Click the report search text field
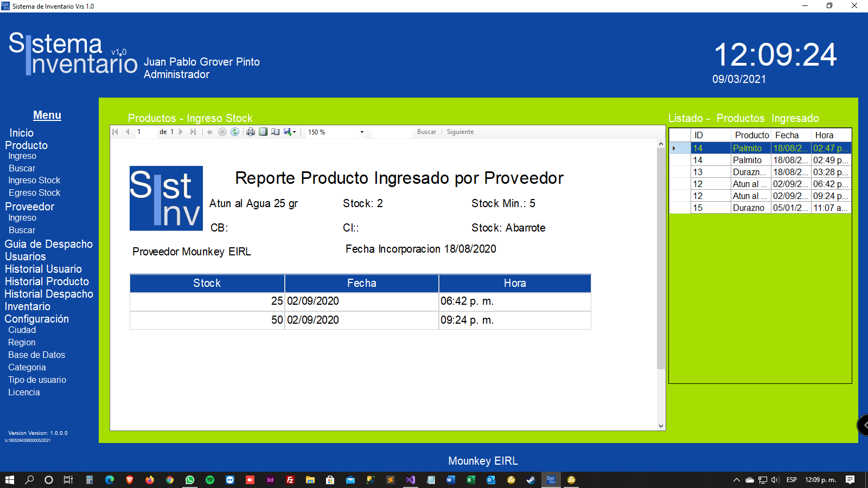868x488 pixels. coord(392,132)
